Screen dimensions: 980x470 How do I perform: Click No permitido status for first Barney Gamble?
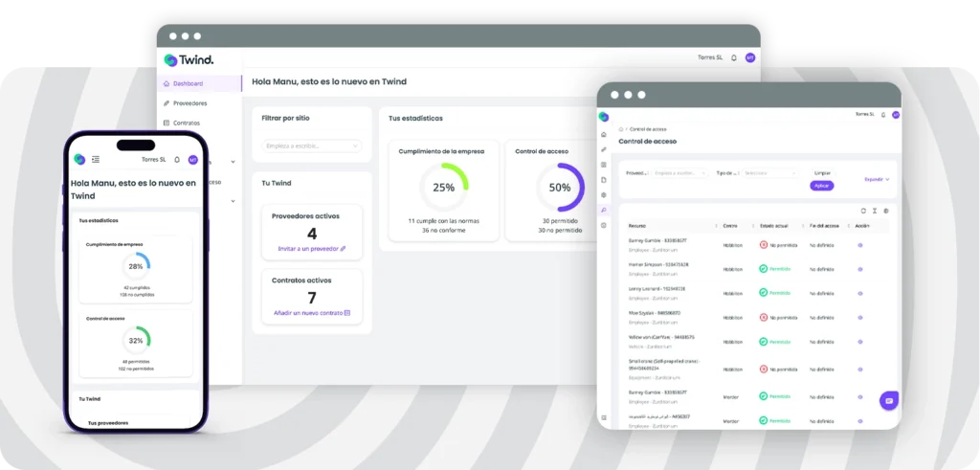point(778,245)
